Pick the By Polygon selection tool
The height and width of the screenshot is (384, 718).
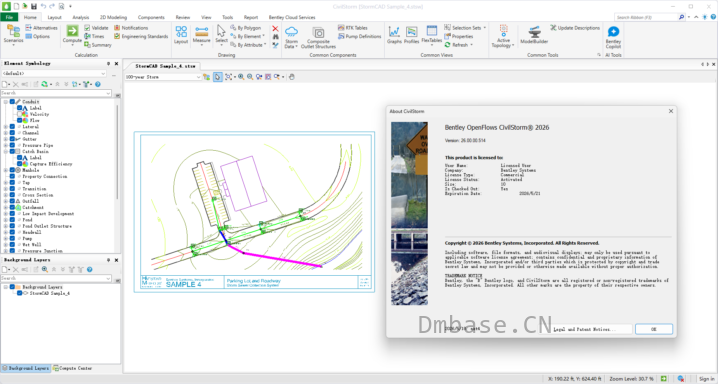pyautogui.click(x=245, y=28)
